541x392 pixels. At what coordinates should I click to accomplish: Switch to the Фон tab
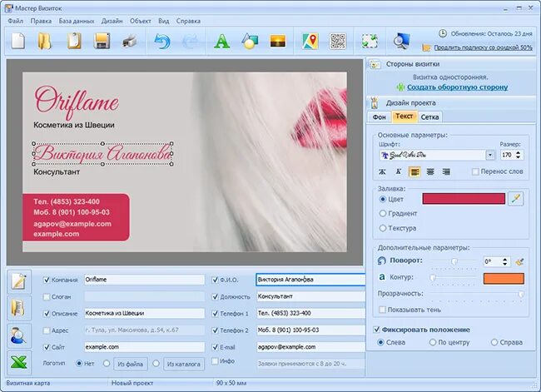(379, 117)
